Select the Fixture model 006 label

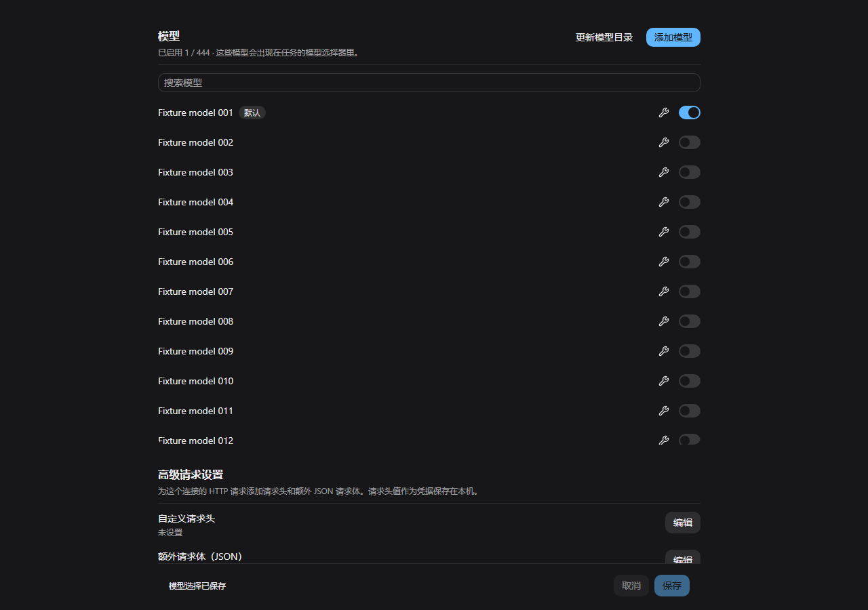195,262
